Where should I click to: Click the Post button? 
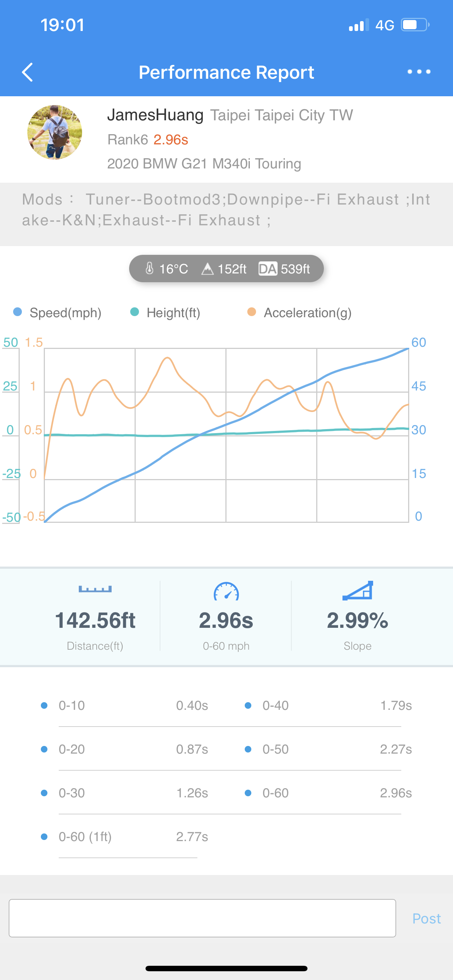point(426,918)
